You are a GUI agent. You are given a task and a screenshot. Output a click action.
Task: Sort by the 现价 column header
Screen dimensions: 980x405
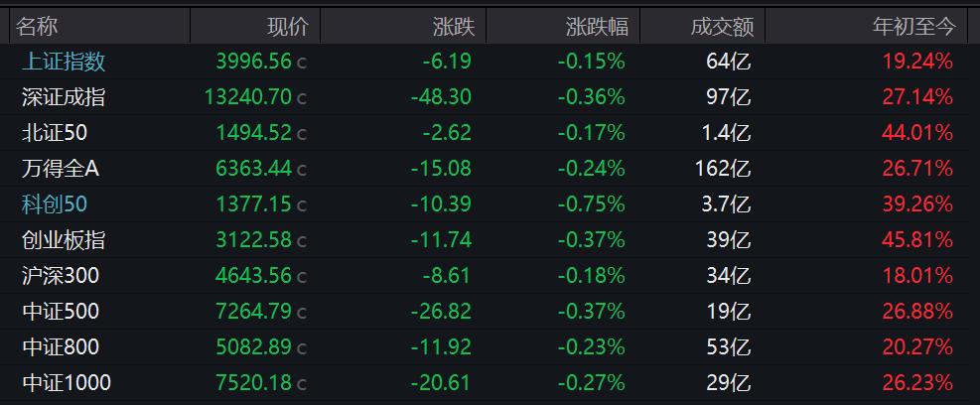pos(288,26)
